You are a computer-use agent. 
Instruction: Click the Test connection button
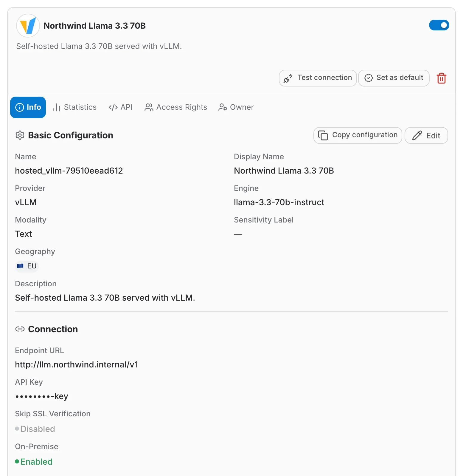click(x=318, y=78)
